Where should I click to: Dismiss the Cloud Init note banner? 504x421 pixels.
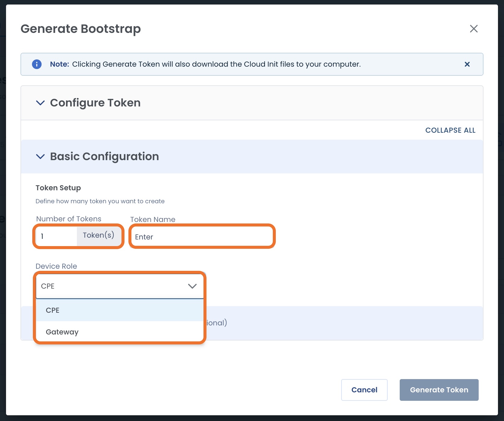467,64
